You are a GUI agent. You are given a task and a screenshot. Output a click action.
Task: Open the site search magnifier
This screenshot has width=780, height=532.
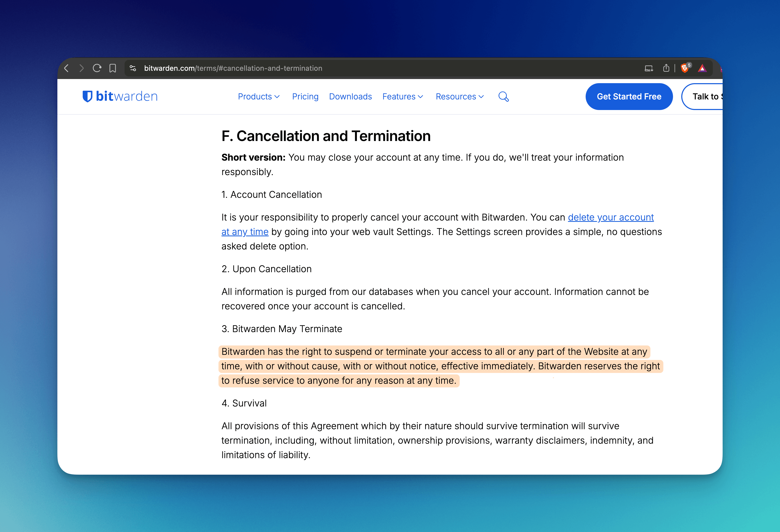pyautogui.click(x=503, y=97)
